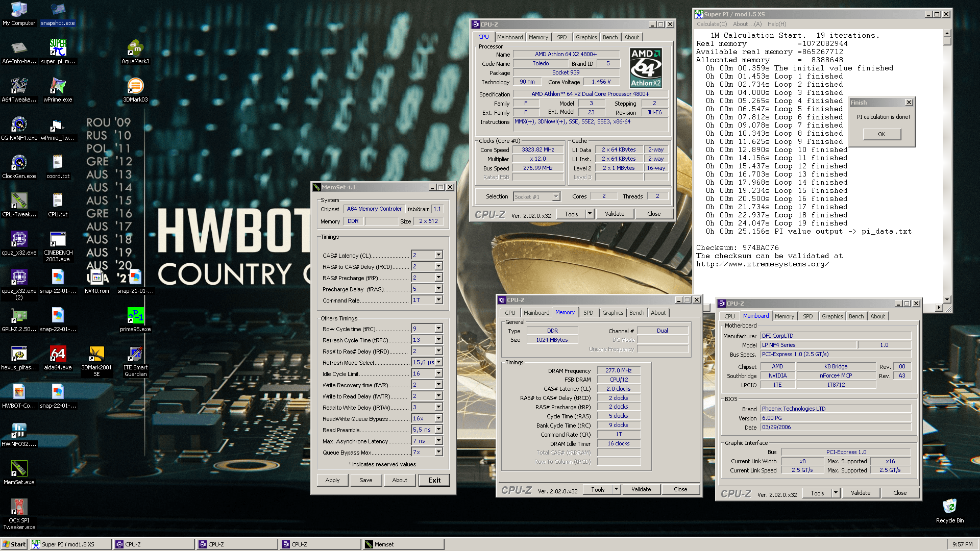
Task: Open the ITE Smart Guardian icon
Action: point(135,361)
